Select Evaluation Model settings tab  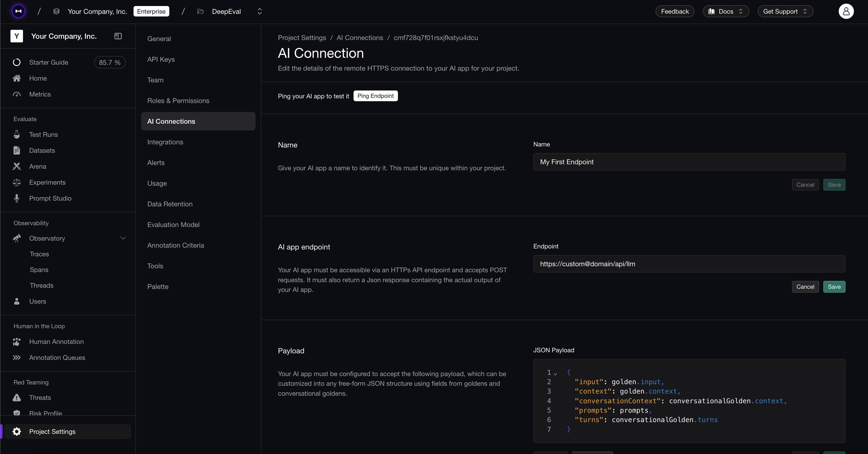click(x=173, y=225)
